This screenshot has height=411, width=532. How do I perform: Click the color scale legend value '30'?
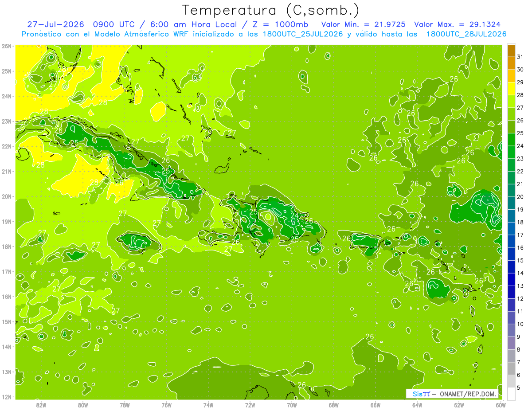520,70
